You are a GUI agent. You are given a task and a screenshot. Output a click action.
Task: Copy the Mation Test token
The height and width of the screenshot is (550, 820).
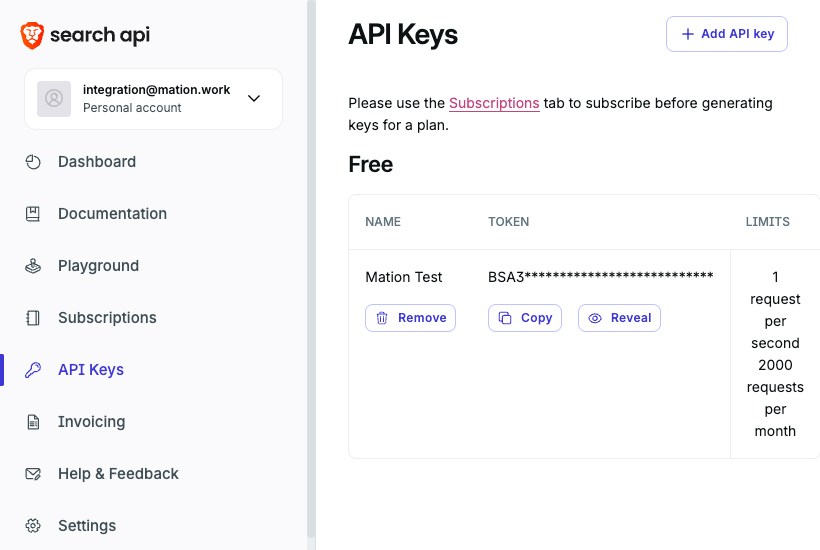click(525, 318)
